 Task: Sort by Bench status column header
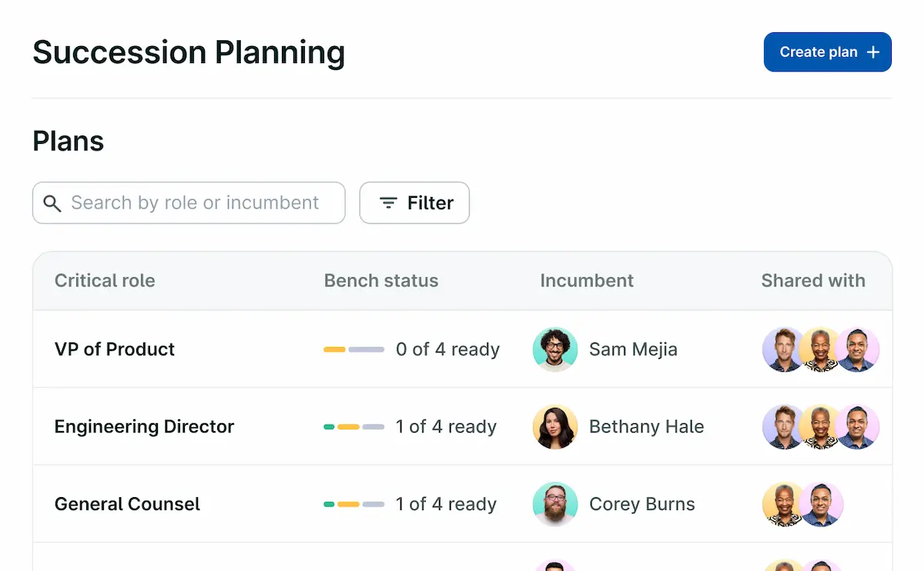(x=381, y=281)
